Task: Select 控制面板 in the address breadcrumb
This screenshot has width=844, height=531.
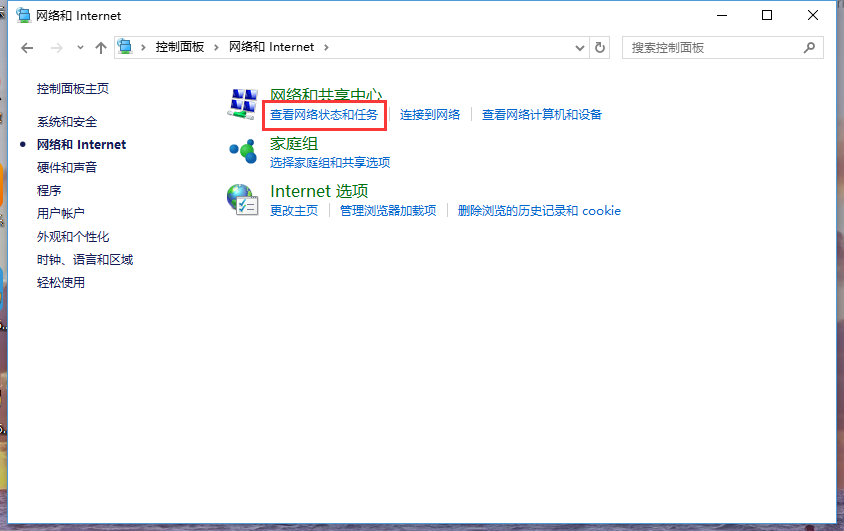Action: pyautogui.click(x=180, y=47)
